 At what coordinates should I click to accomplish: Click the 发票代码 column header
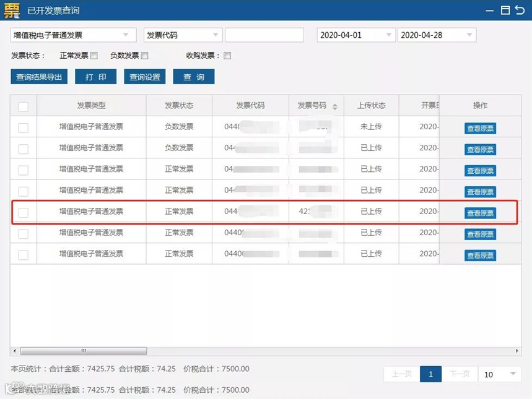click(x=250, y=105)
